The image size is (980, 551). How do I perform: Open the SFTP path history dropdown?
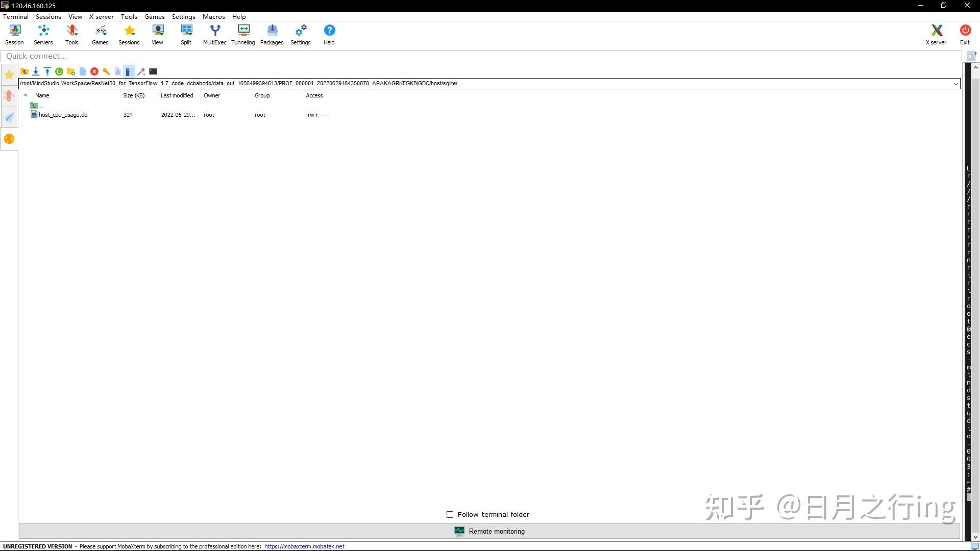(x=955, y=83)
